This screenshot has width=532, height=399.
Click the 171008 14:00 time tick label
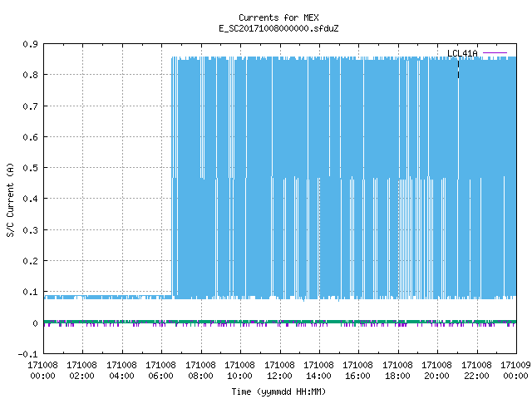click(x=318, y=371)
